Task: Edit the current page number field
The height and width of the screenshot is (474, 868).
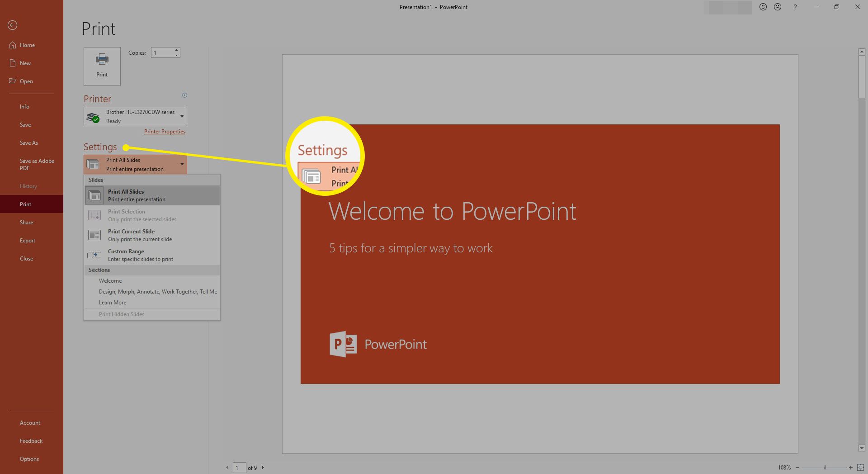Action: pyautogui.click(x=239, y=468)
